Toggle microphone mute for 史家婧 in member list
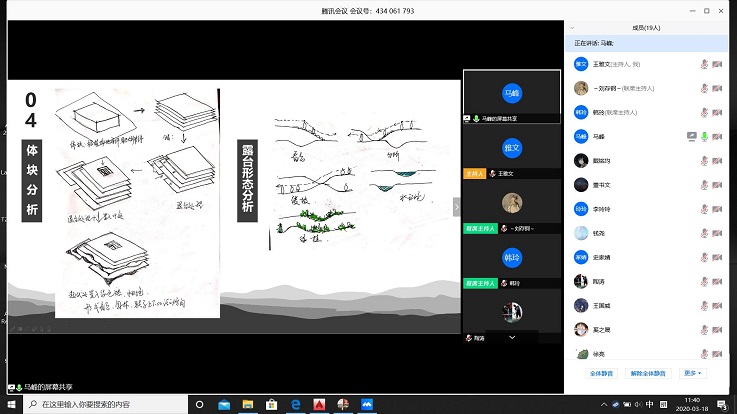This screenshot has height=414, width=737. (704, 257)
